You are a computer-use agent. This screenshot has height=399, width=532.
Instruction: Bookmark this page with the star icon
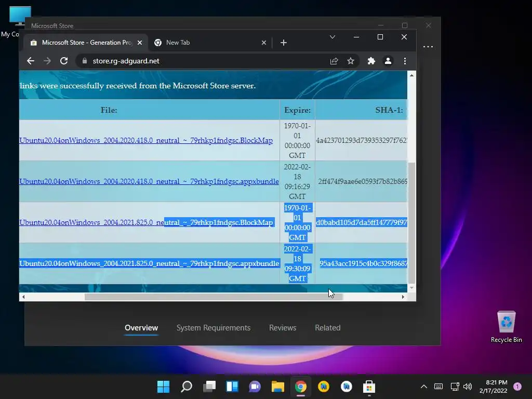point(351,61)
